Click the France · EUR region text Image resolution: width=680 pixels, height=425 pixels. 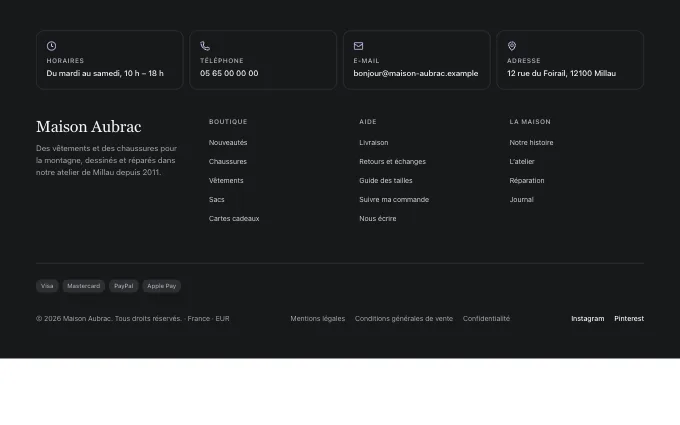pyautogui.click(x=208, y=318)
